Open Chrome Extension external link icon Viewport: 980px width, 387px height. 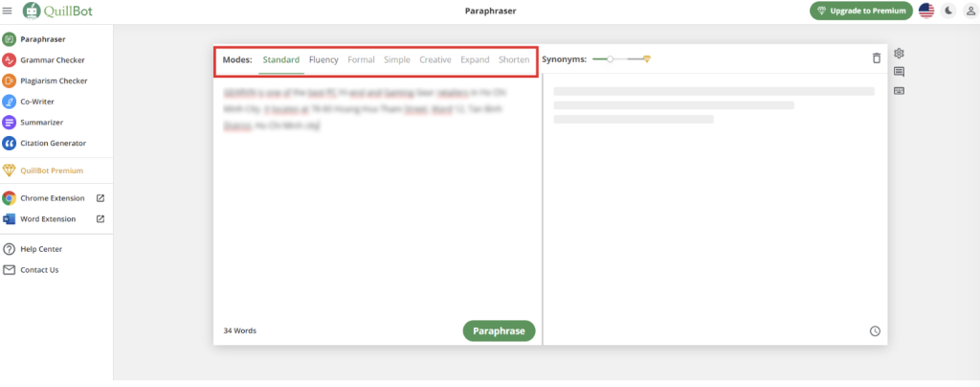(100, 198)
